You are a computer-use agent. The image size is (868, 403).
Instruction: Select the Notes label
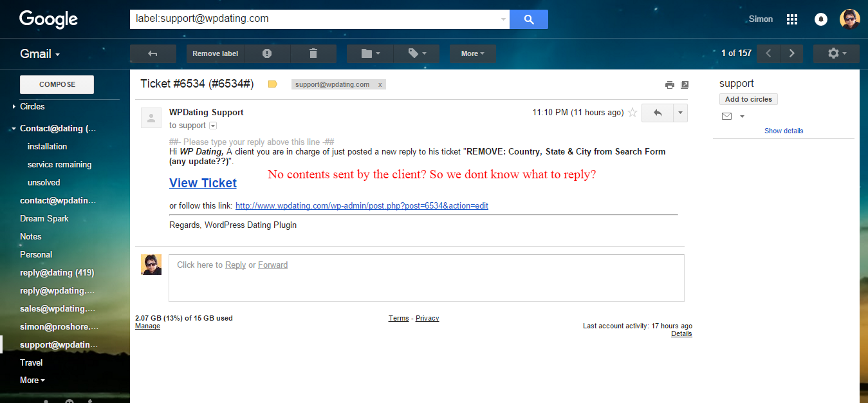(x=30, y=236)
